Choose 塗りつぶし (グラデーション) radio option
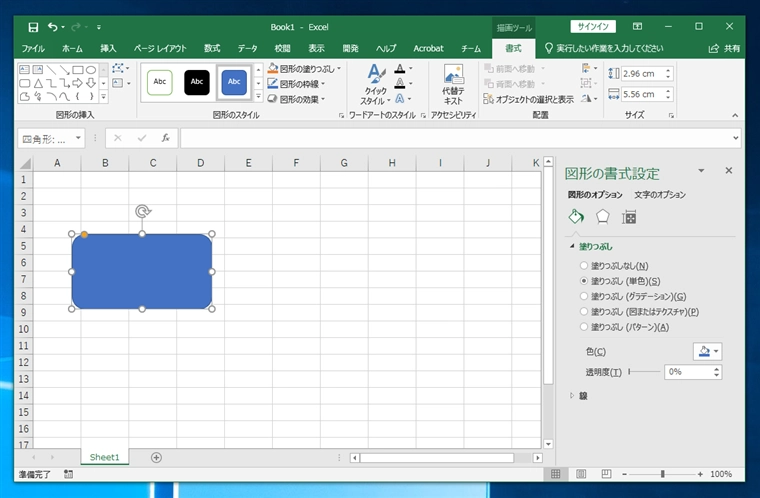The height and width of the screenshot is (498, 760). (x=585, y=296)
